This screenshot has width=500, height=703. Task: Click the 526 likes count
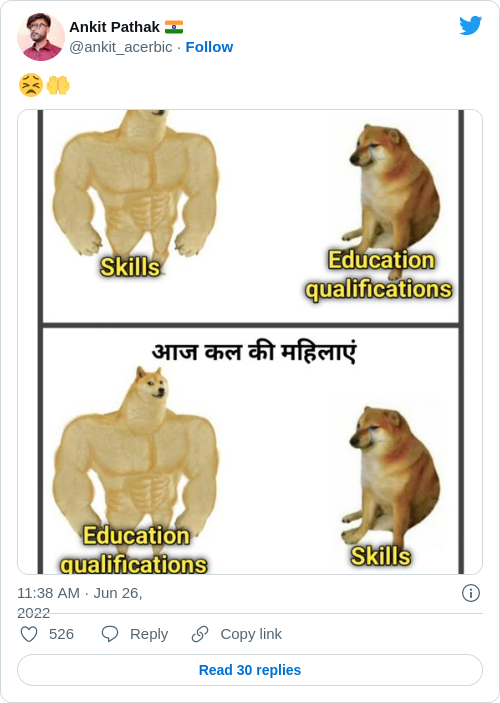coord(61,634)
